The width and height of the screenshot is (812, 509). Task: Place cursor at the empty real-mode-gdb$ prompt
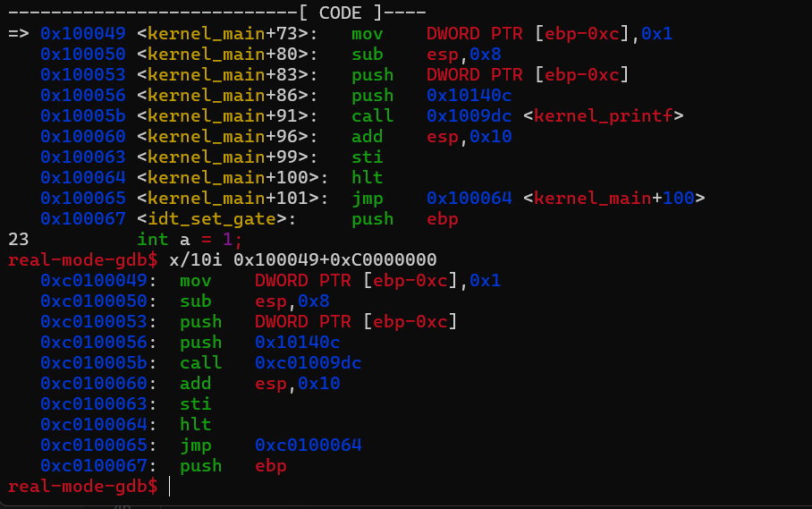point(169,487)
